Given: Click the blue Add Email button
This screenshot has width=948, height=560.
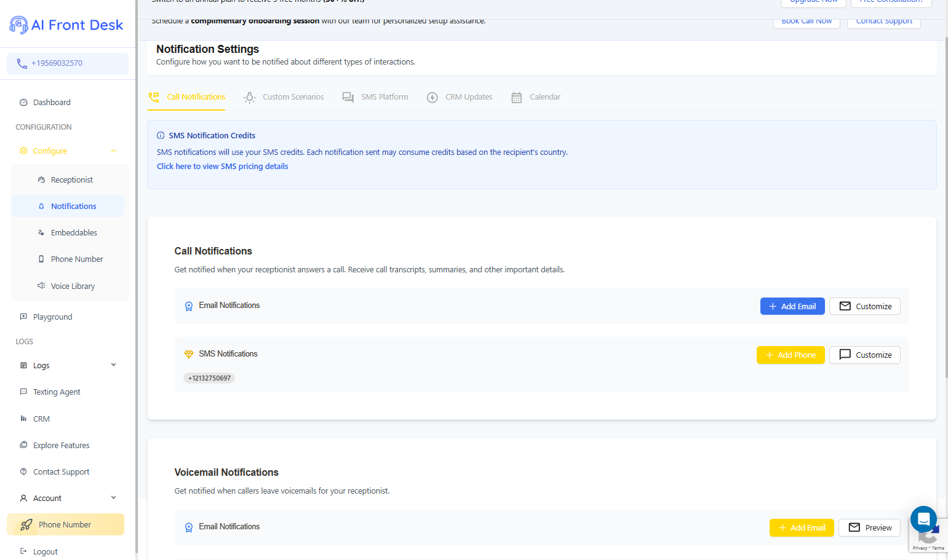Looking at the screenshot, I should (792, 306).
